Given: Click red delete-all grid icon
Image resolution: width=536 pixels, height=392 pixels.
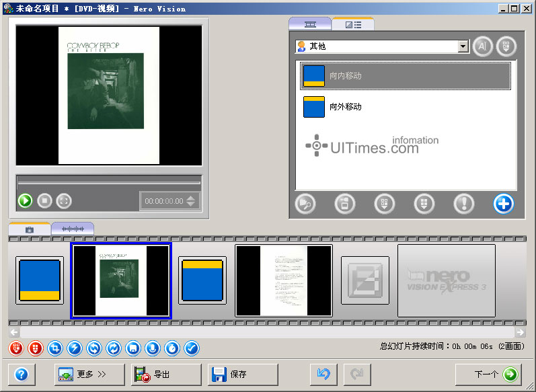Looking at the screenshot, I should coord(36,348).
